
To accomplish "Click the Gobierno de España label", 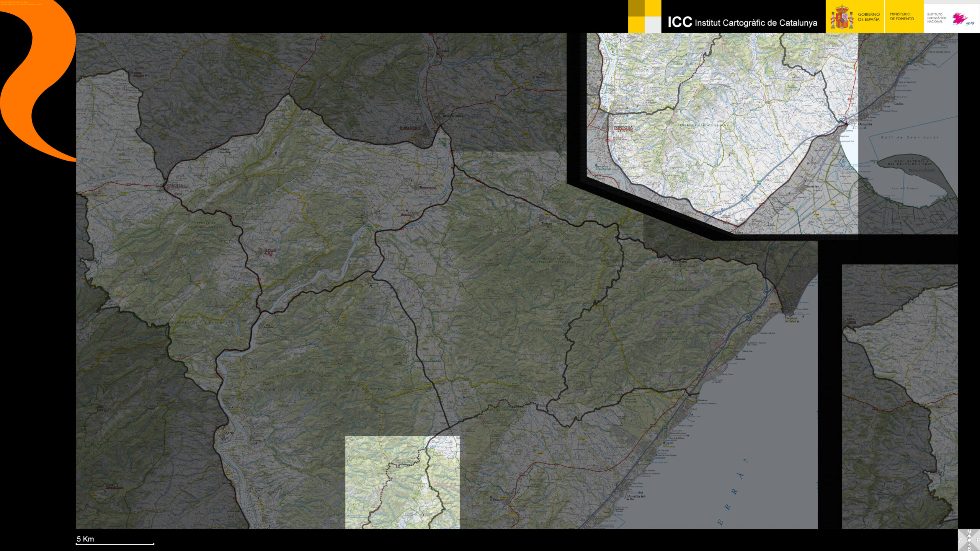I will (869, 17).
